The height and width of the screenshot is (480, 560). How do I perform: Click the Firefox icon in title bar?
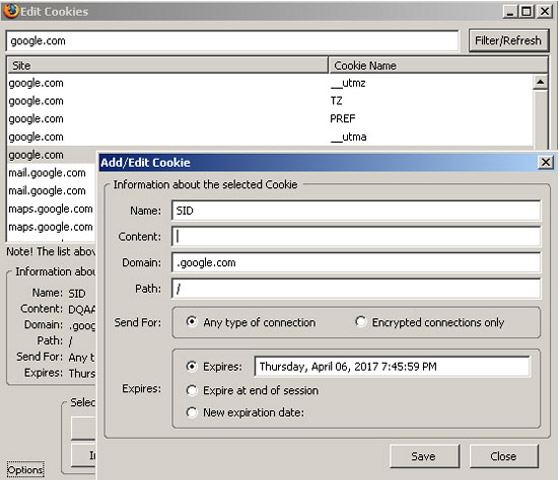pos(10,11)
